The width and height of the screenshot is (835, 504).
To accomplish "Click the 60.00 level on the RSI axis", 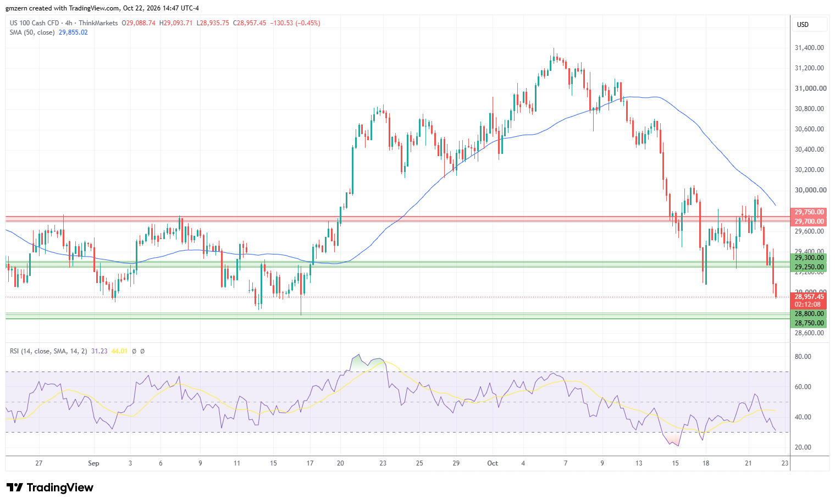I will point(803,387).
